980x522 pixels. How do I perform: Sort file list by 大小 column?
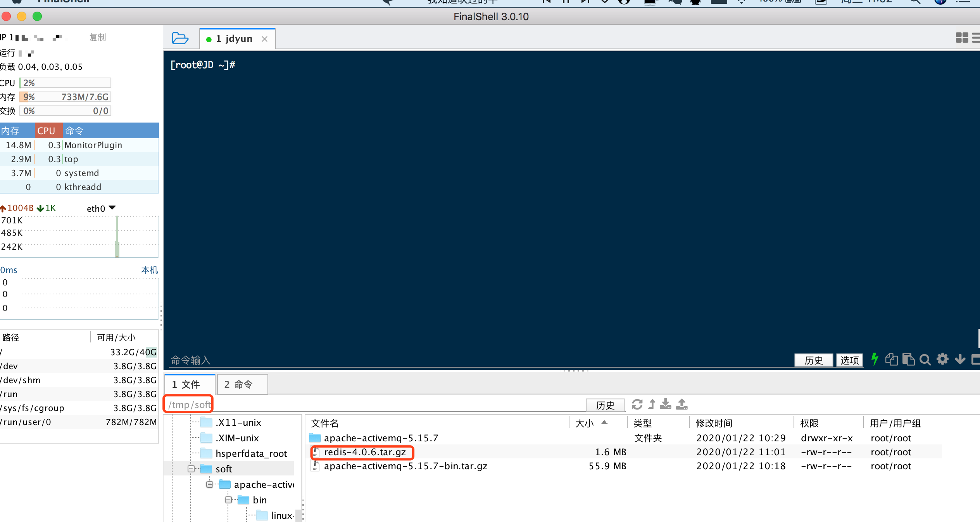pyautogui.click(x=585, y=423)
